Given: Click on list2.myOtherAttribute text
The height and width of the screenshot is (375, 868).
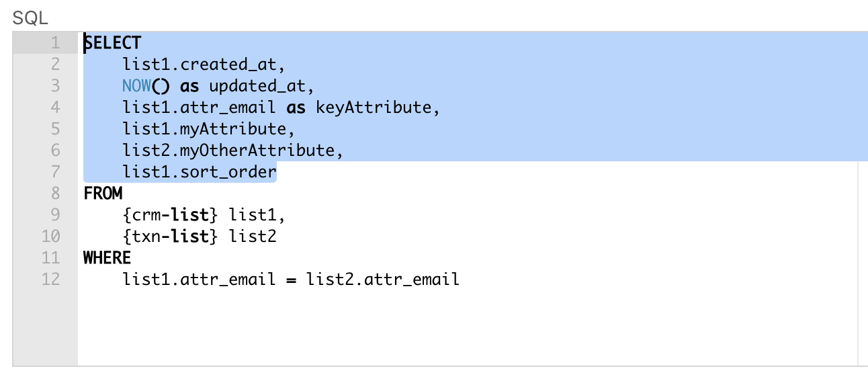Looking at the screenshot, I should coord(228,151).
